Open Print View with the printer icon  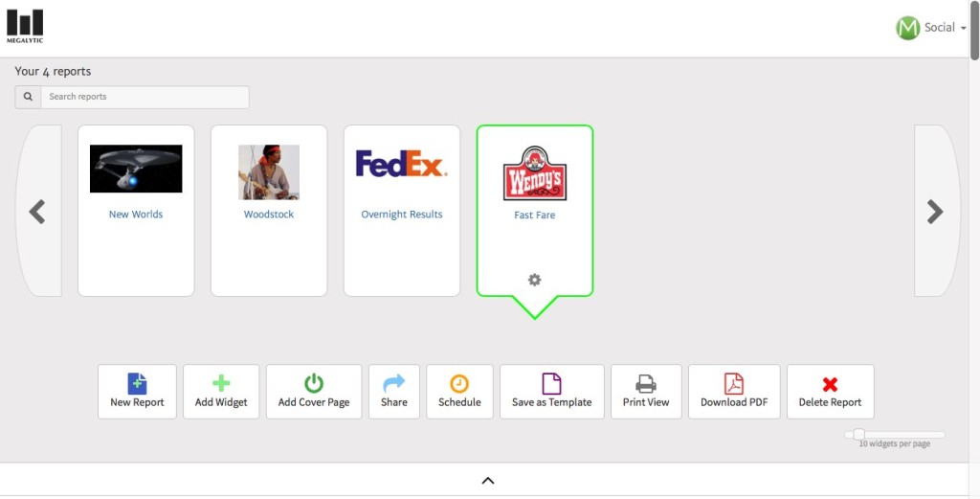click(646, 384)
